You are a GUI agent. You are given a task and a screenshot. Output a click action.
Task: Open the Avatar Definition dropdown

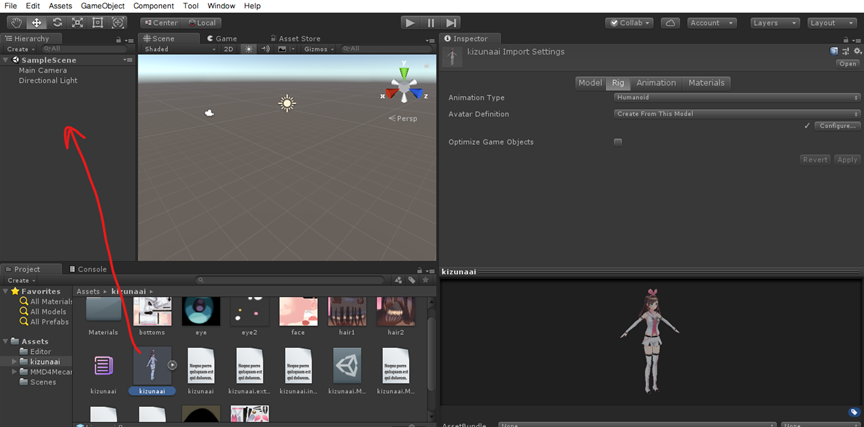[x=736, y=114]
